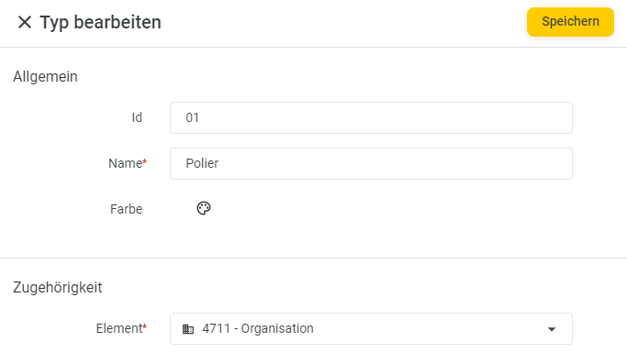Click the Id field label
This screenshot has width=627, height=364.
137,117
